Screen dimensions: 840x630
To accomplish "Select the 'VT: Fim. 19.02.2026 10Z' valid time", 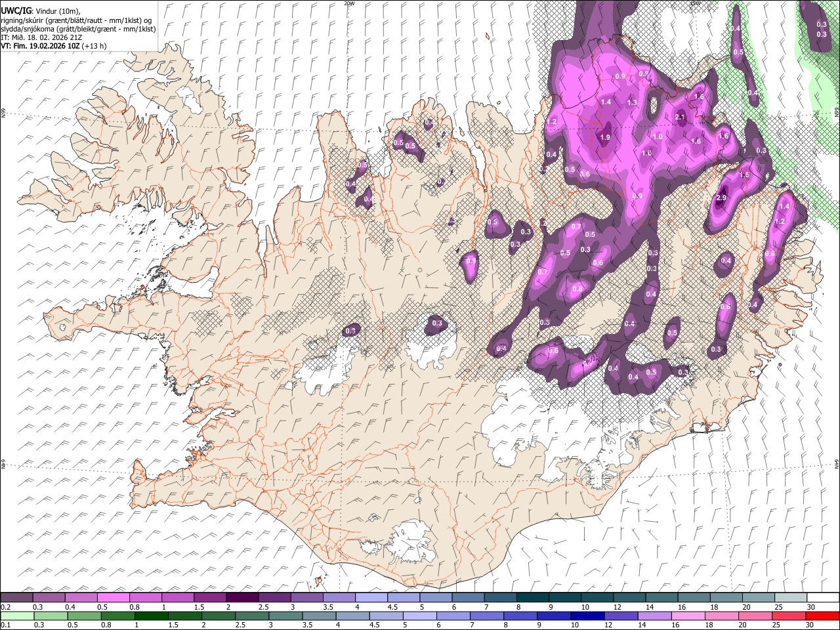I will 41,46.
